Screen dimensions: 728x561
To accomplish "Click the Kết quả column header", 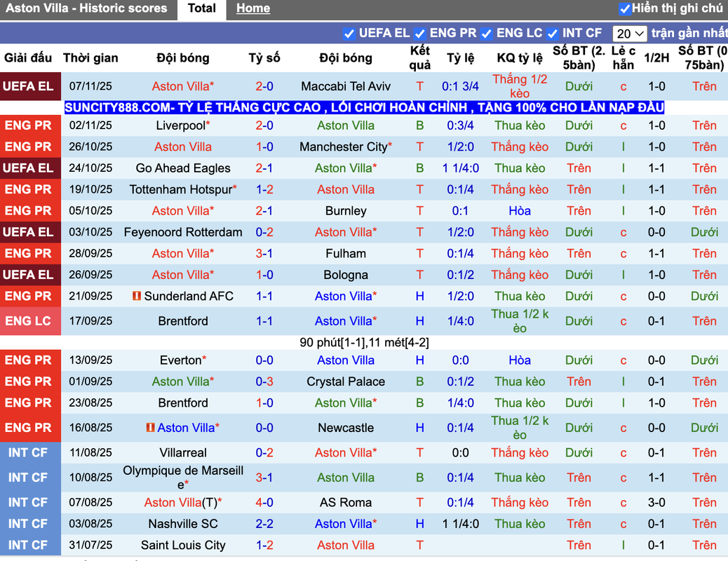I will pos(419,58).
